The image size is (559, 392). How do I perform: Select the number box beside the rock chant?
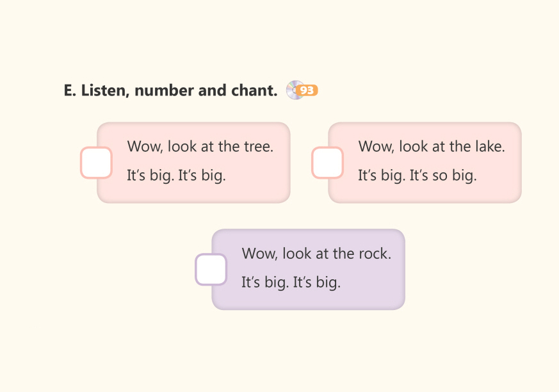point(211,270)
